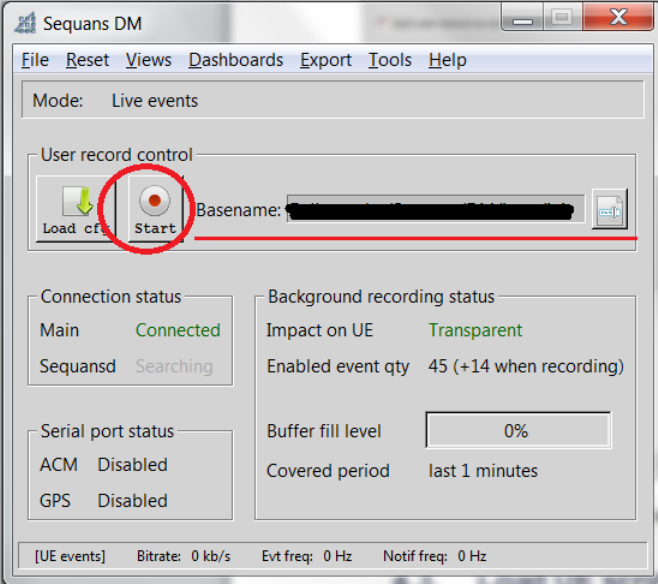Open the Dashboards menu
The image size is (658, 584).
(236, 60)
